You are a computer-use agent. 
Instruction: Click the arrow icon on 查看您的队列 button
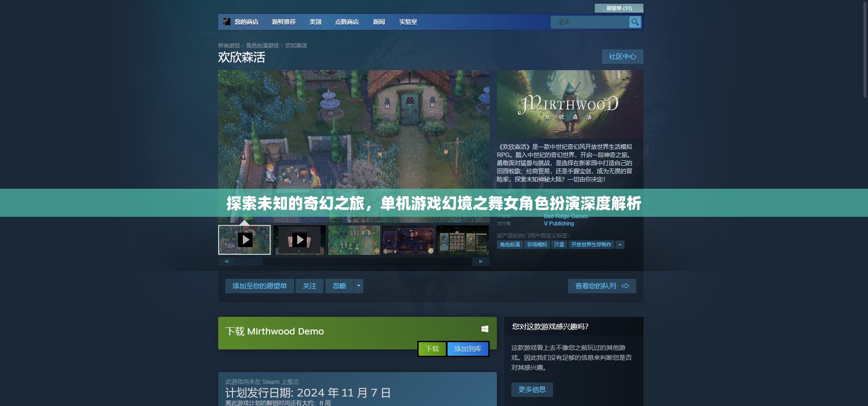625,286
